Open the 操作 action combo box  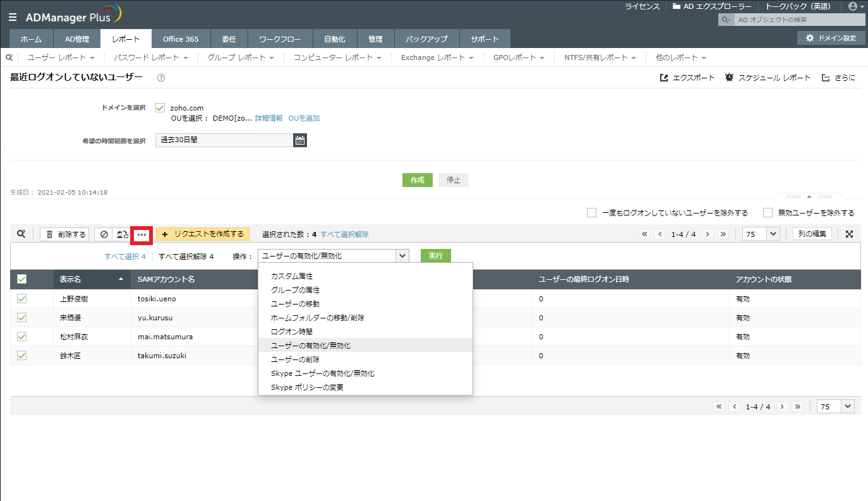click(x=333, y=256)
